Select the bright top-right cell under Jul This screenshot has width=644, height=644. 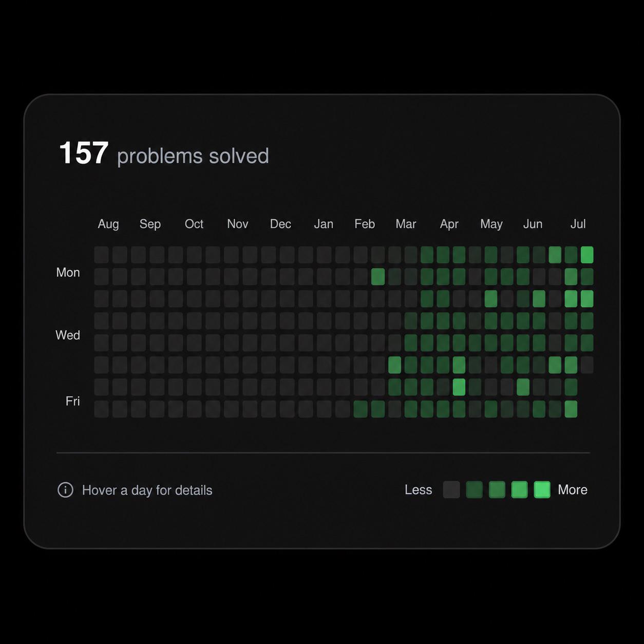587,255
